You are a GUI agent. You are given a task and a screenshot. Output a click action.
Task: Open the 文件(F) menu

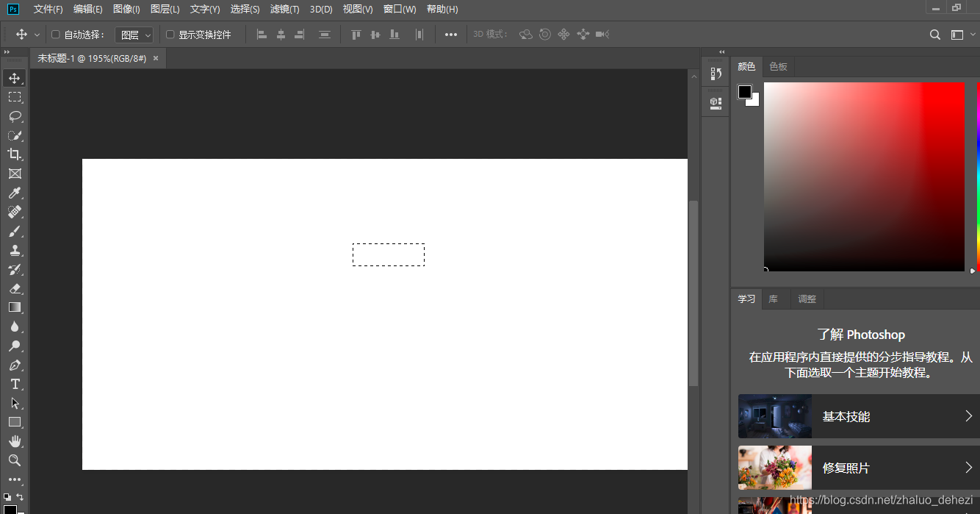point(48,10)
